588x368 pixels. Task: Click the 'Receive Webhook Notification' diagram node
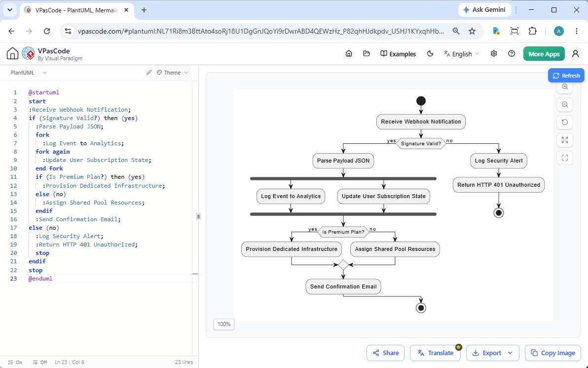[421, 122]
